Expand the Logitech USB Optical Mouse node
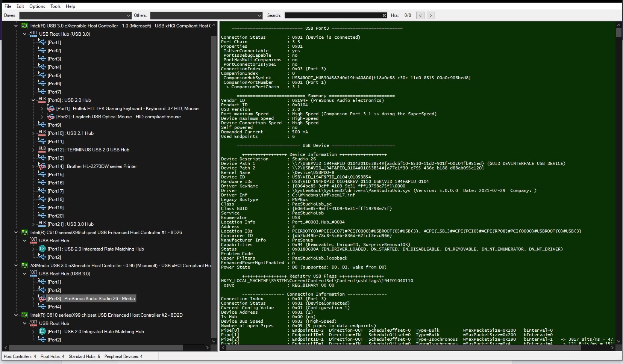This screenshot has height=364, width=623. coord(42,117)
